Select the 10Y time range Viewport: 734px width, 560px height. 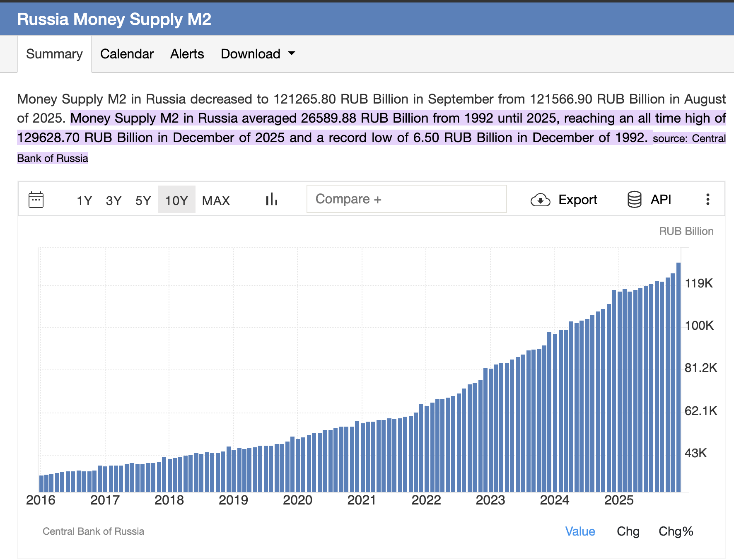coord(176,200)
